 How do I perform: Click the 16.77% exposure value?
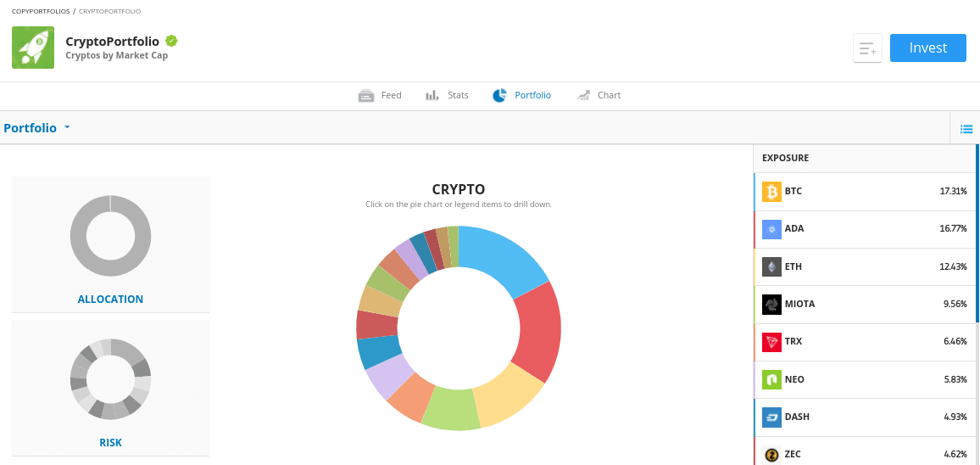click(953, 228)
